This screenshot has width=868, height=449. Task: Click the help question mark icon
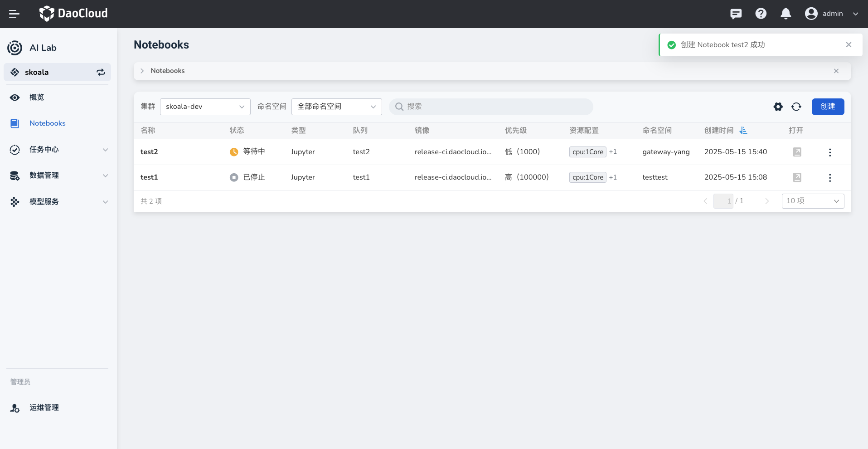(x=761, y=14)
